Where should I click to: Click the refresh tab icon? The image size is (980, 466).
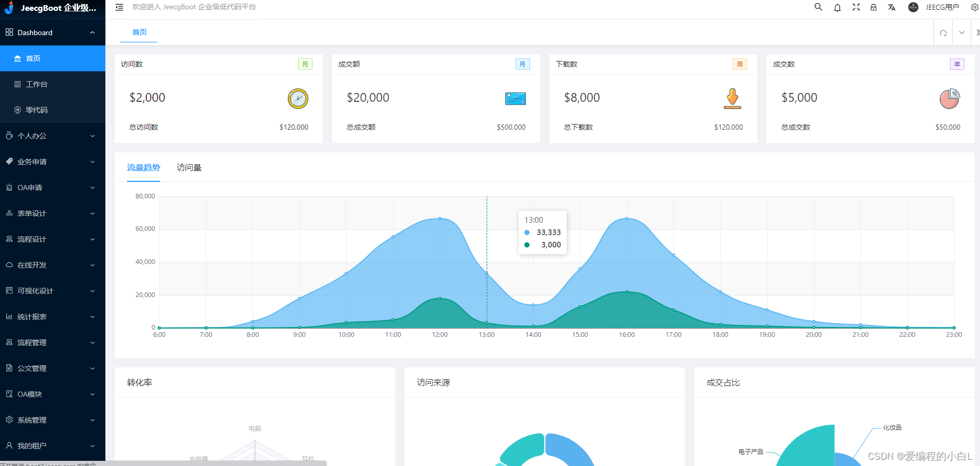pos(943,33)
